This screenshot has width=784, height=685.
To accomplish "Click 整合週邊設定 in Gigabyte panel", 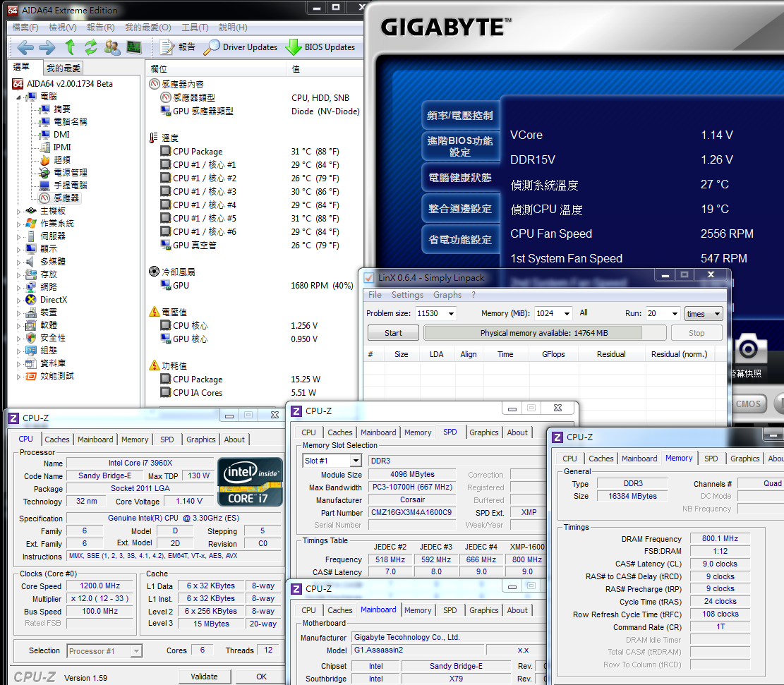I will tap(460, 209).
